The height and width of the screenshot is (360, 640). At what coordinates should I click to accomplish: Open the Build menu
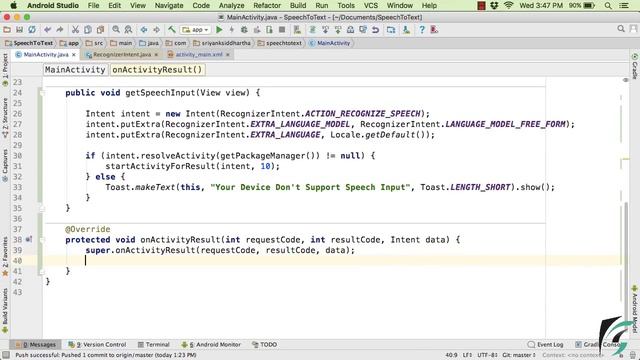[298, 6]
